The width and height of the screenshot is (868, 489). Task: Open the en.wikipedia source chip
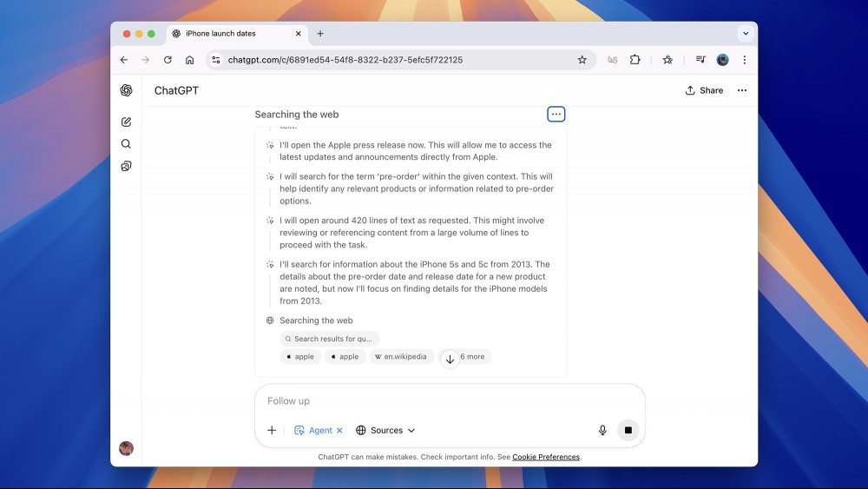point(401,357)
